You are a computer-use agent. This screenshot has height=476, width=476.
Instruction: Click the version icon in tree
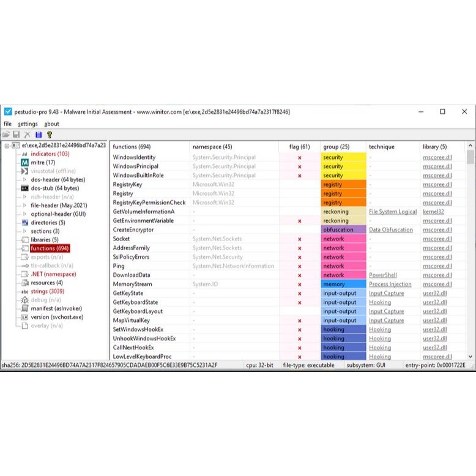pyautogui.click(x=24, y=317)
